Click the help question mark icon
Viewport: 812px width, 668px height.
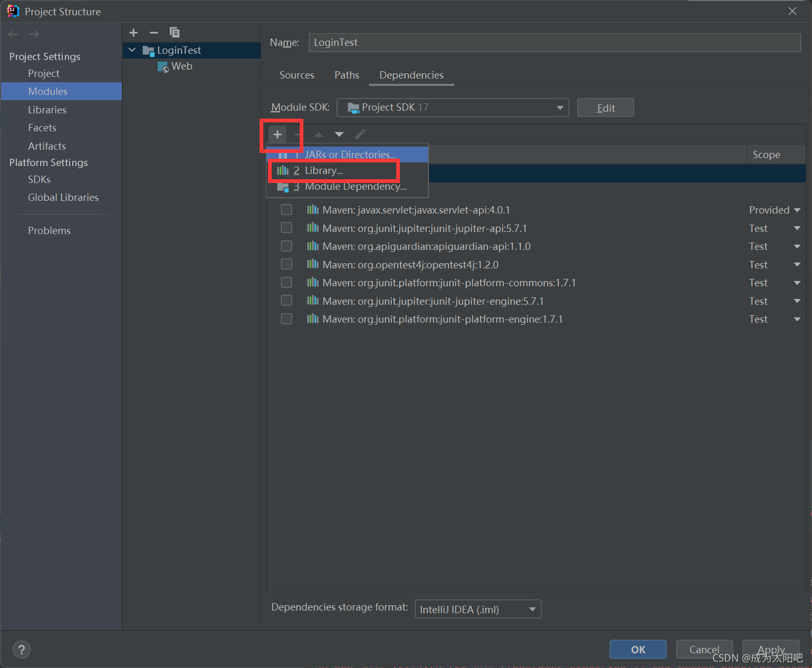click(x=22, y=650)
